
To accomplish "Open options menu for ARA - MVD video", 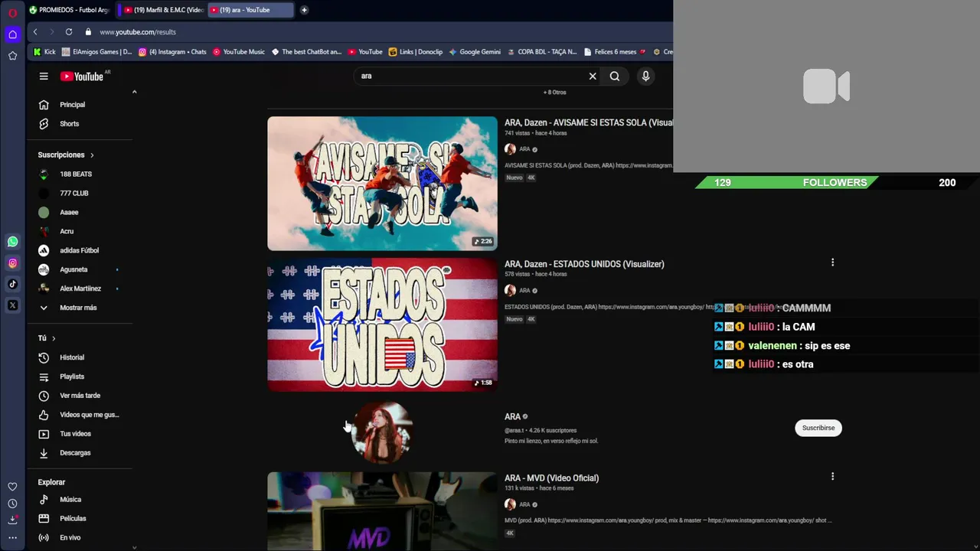I will [832, 476].
